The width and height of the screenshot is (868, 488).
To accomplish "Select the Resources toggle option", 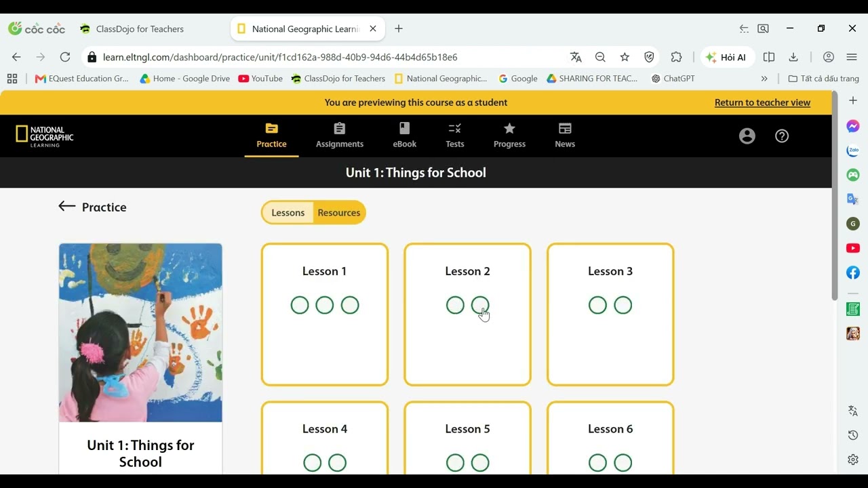I will [339, 213].
